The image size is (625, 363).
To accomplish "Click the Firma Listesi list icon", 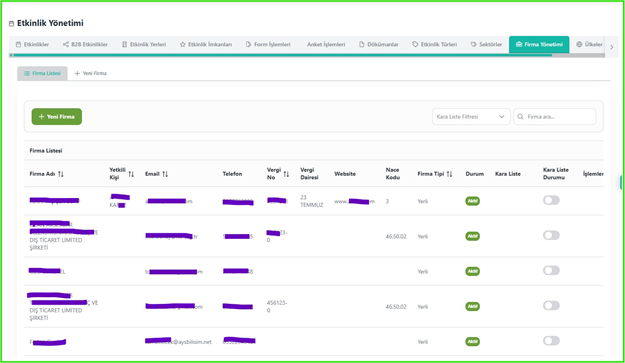I will [x=27, y=73].
